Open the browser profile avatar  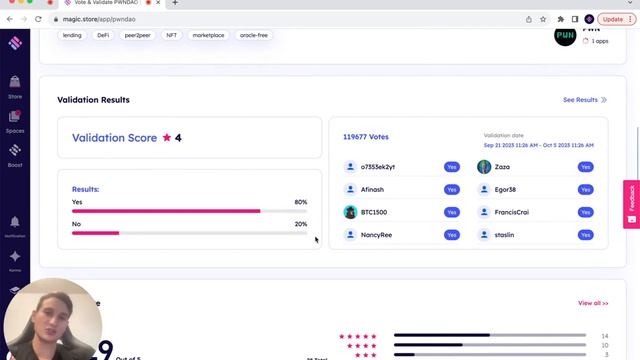click(x=589, y=19)
